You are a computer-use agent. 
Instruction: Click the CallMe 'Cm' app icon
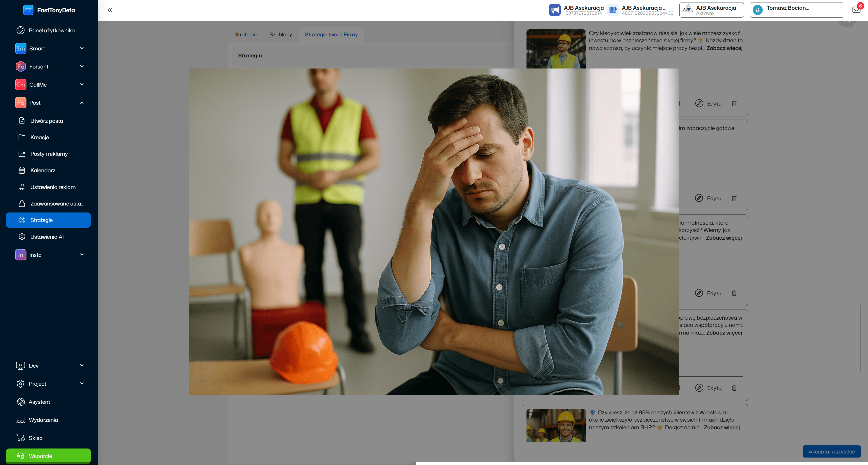21,85
